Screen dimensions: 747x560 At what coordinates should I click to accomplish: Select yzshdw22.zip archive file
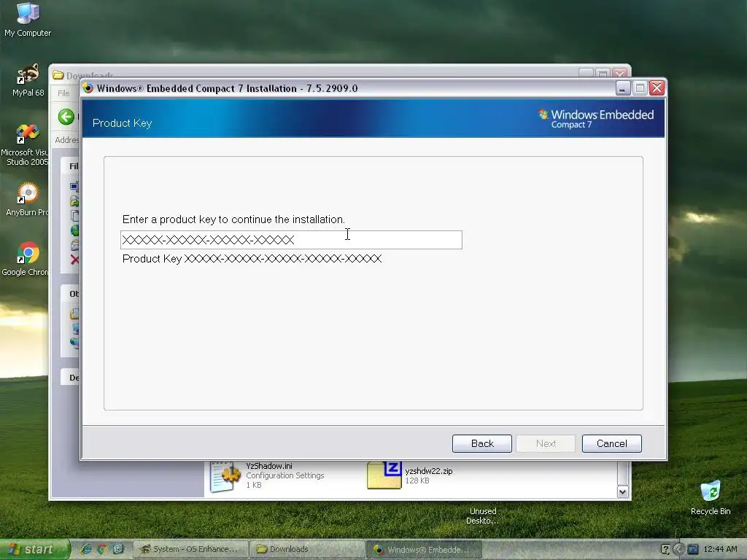pyautogui.click(x=410, y=475)
